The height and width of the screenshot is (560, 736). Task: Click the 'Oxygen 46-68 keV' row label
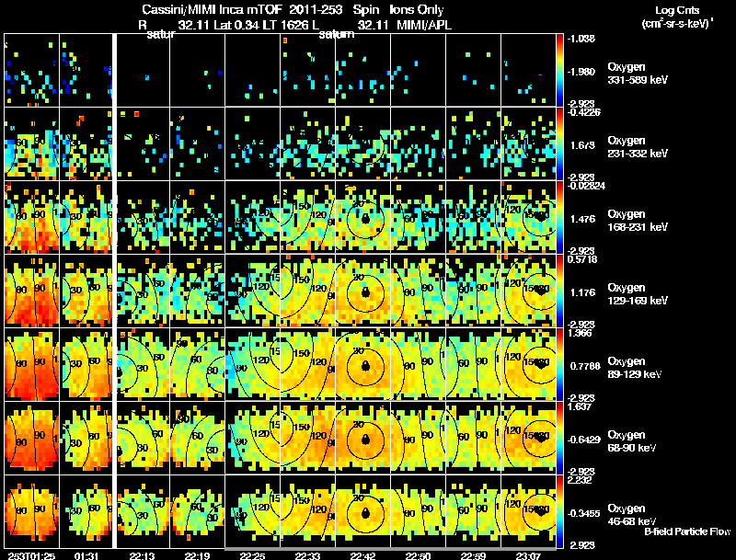tap(632, 515)
